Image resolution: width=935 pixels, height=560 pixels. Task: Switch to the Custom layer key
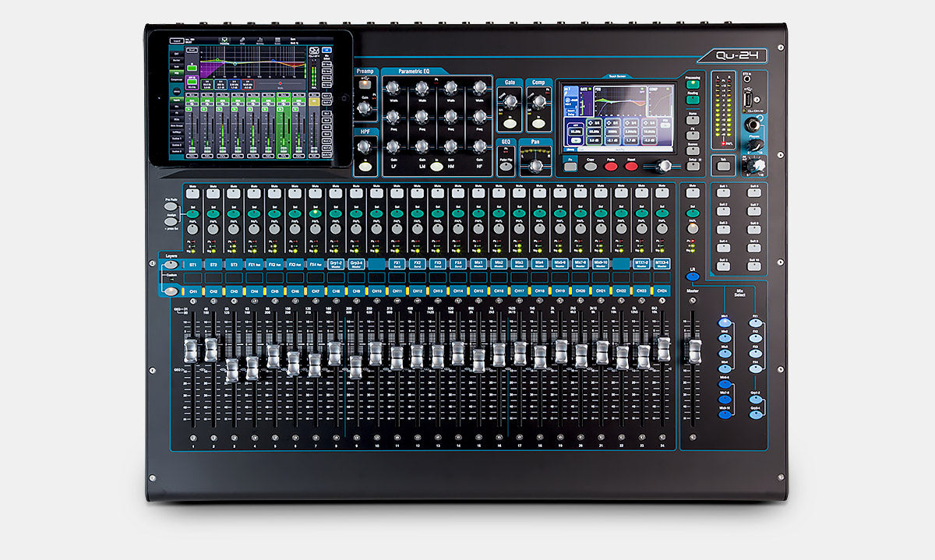[x=171, y=291]
